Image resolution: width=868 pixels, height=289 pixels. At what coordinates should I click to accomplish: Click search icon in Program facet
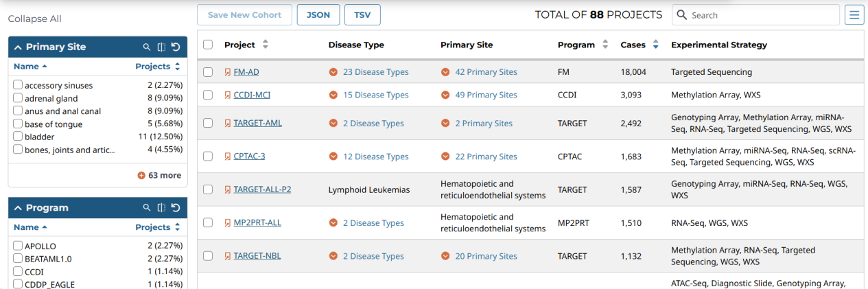[146, 208]
